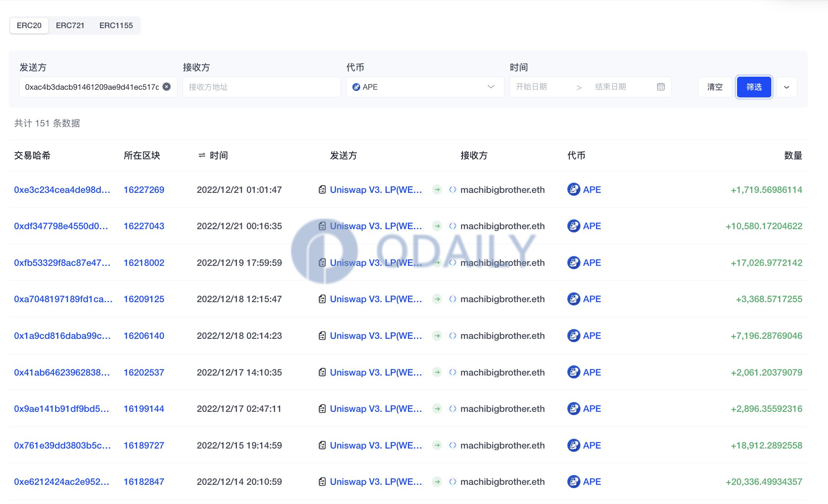Click the sort icon next to 时间 column
The image size is (828, 504).
coord(201,155)
